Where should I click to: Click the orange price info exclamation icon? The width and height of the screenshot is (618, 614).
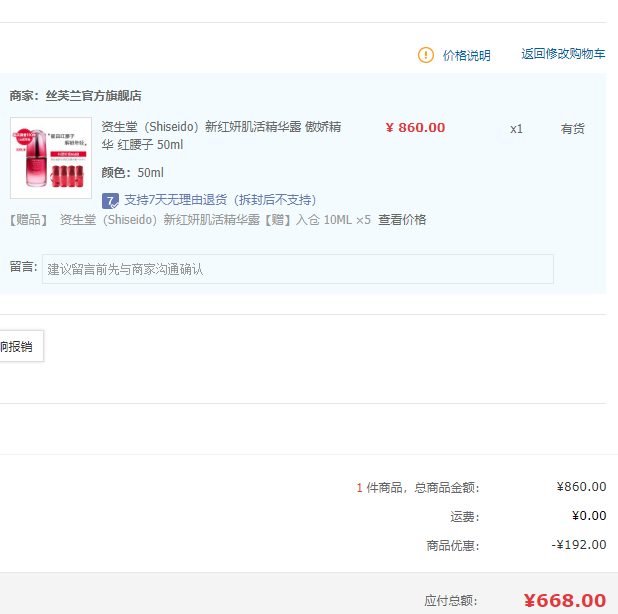pyautogui.click(x=426, y=55)
